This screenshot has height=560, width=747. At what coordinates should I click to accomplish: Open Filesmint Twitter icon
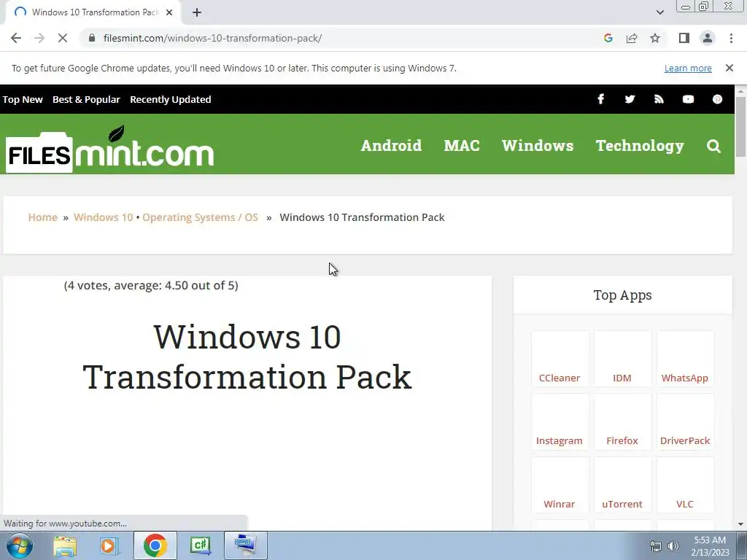630,99
